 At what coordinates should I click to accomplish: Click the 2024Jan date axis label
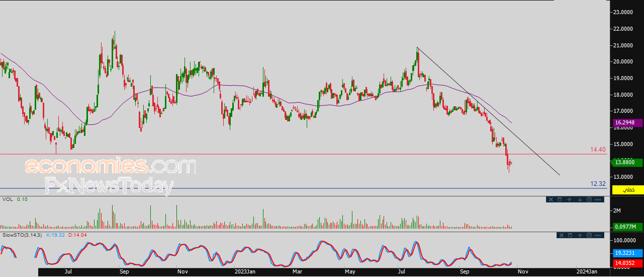(x=587, y=271)
